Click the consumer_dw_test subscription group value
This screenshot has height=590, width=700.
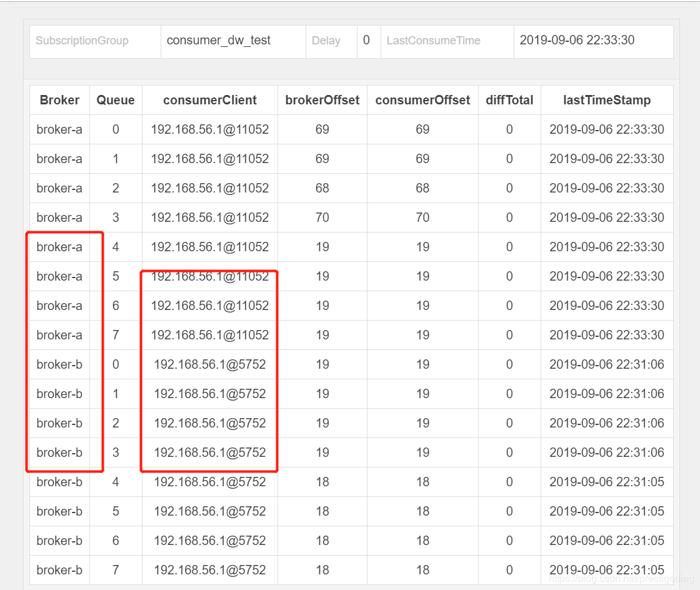coord(219,41)
